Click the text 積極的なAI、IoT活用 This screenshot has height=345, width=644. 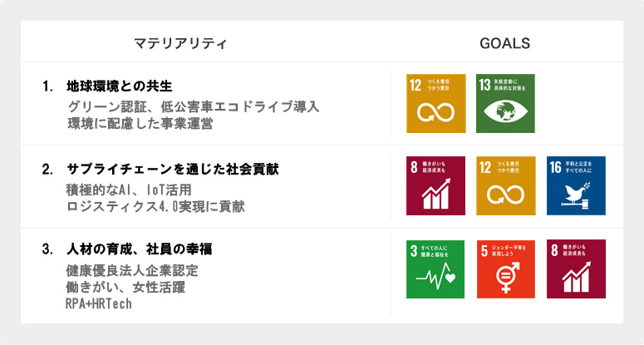click(x=129, y=190)
